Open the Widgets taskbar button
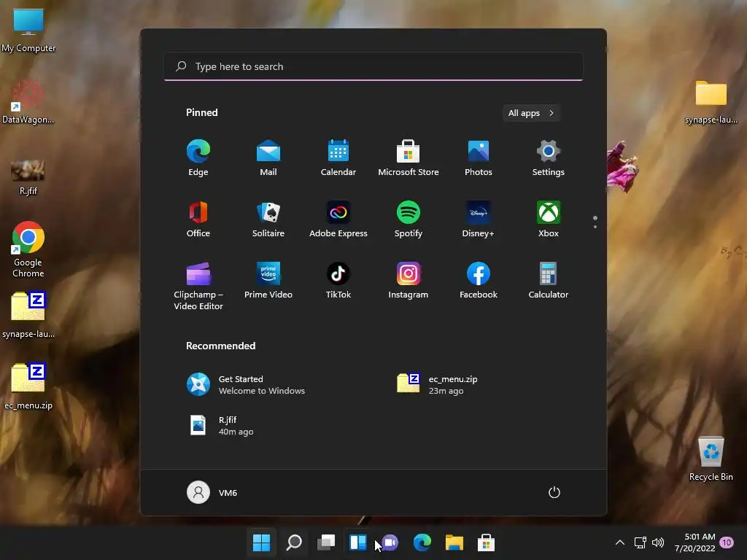Screen dimensions: 747x560 point(357,542)
